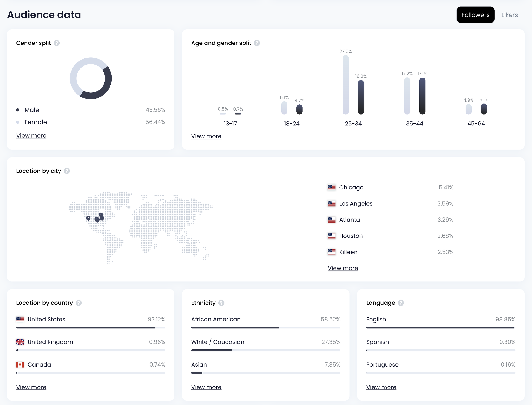Click the Ethnicity help question mark icon
Viewport: 532px width, 405px height.
(221, 303)
